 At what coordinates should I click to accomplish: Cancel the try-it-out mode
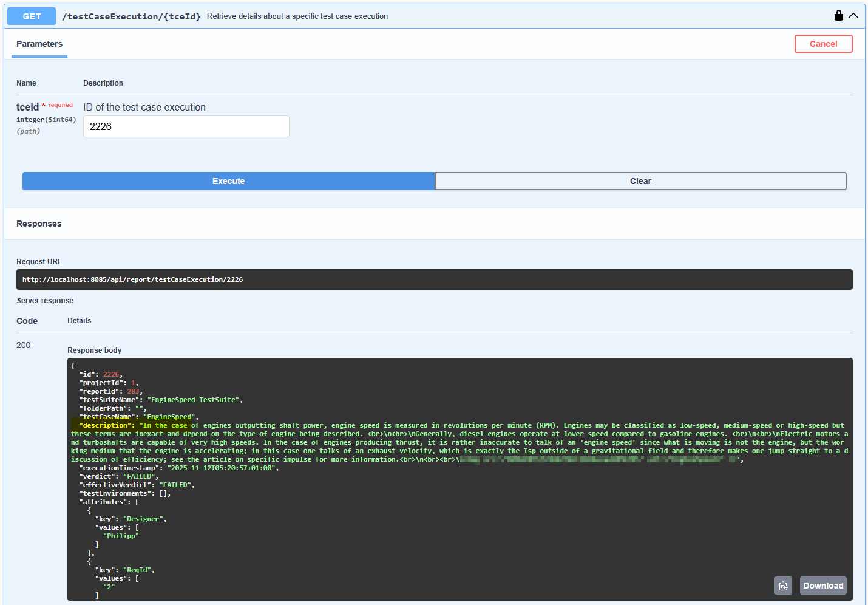tap(823, 44)
